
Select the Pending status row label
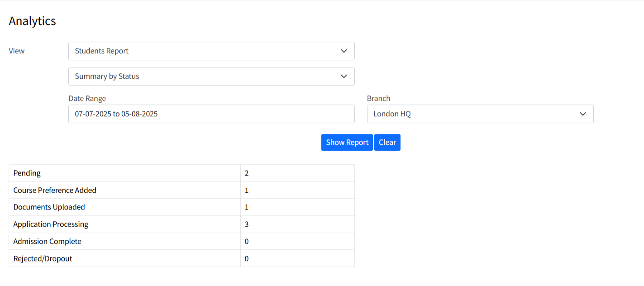click(x=27, y=173)
